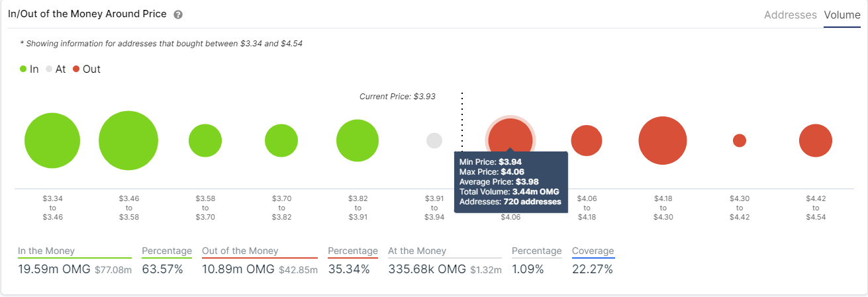Click the tiny red bubble for $4.30 to $4.42
The image size is (868, 297).
pyautogui.click(x=740, y=141)
